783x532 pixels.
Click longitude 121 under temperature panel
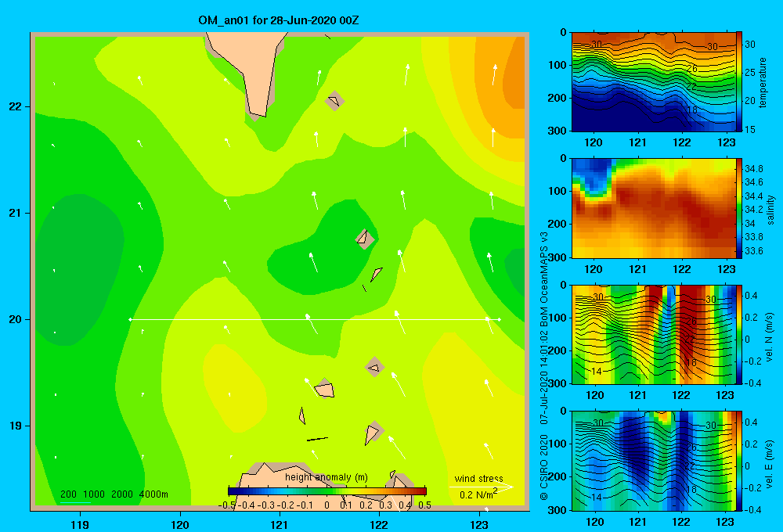pyautogui.click(x=637, y=142)
